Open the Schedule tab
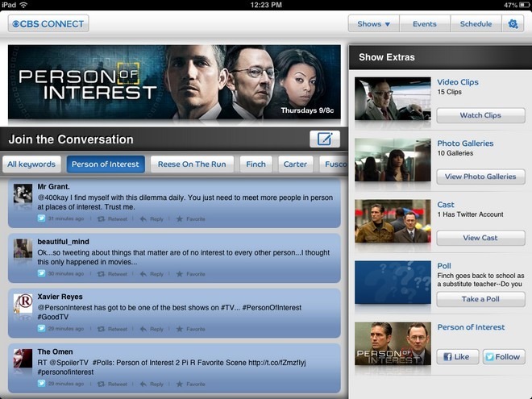Image resolution: width=532 pixels, height=399 pixels. pyautogui.click(x=476, y=23)
